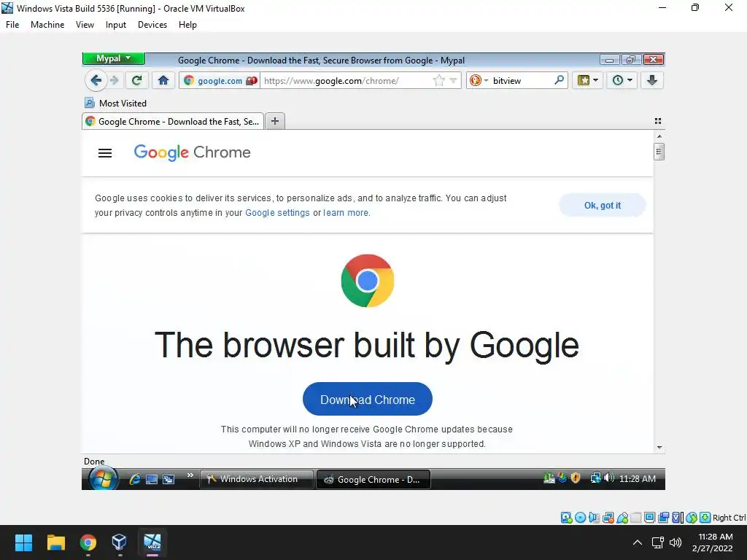747x560 pixels.
Task: Click VirtualBox USB devices indicator
Action: pos(622,518)
